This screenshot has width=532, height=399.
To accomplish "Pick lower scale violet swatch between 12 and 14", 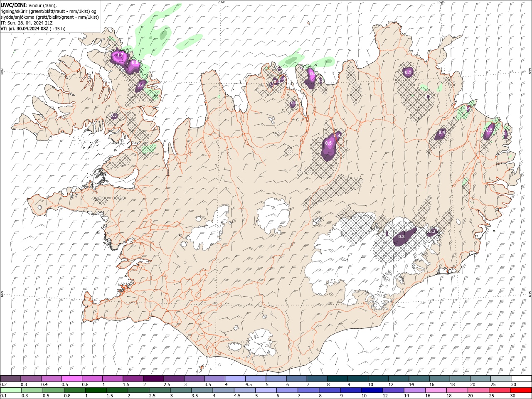I will [393, 390].
